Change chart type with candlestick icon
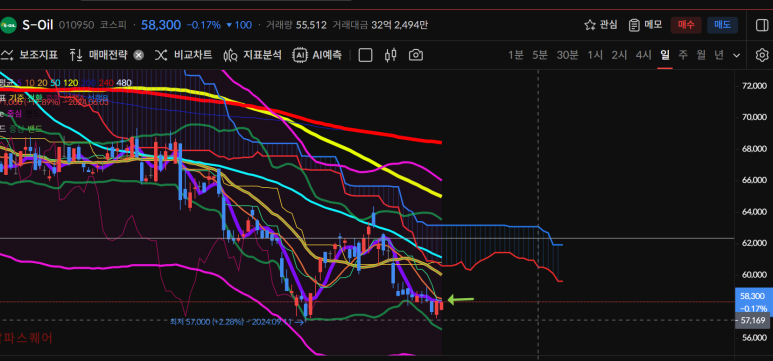 390,55
